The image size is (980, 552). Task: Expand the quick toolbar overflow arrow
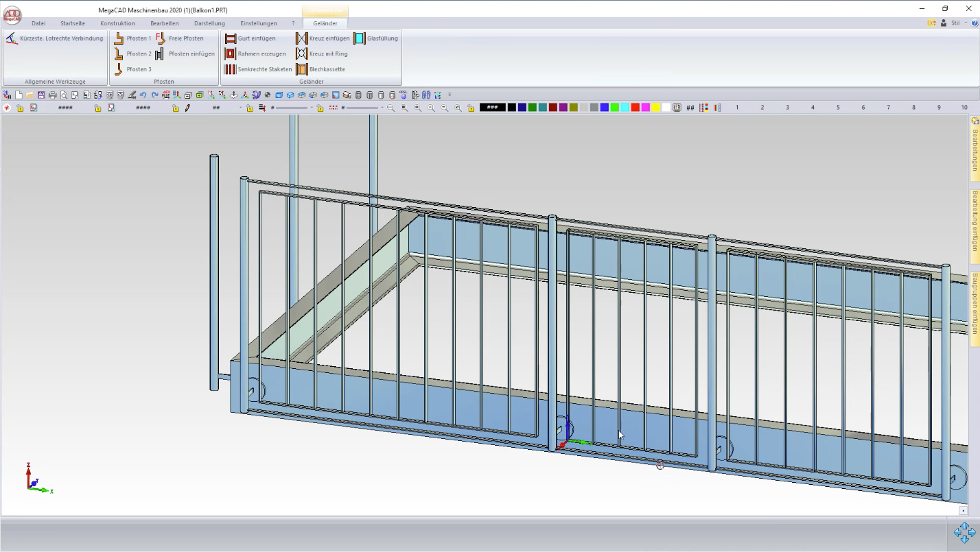tap(450, 95)
